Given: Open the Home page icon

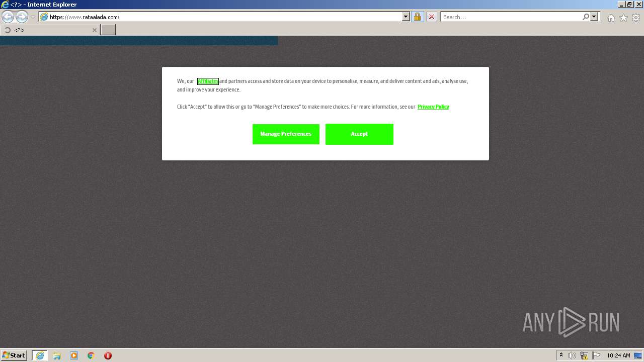Looking at the screenshot, I should click(x=611, y=18).
